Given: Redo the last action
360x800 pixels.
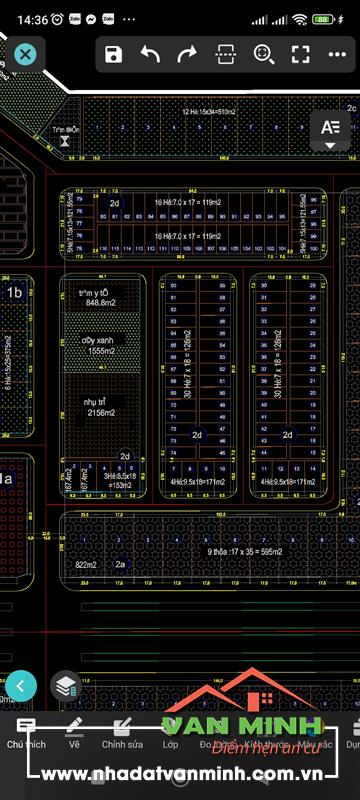Looking at the screenshot, I should (x=187, y=54).
